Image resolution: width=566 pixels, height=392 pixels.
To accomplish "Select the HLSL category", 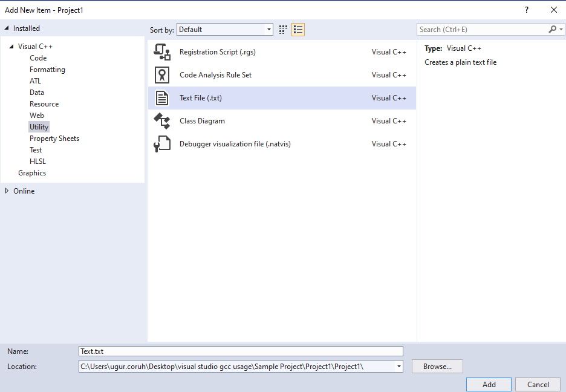I will point(37,162).
